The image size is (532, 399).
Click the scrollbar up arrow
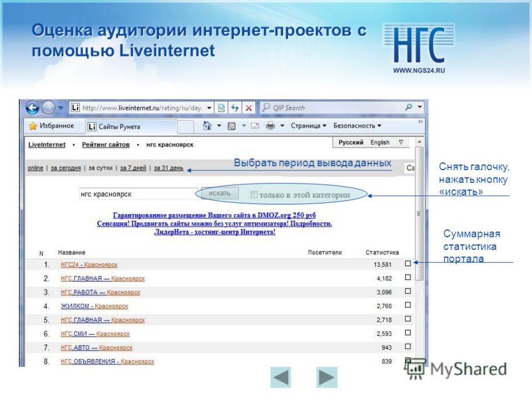(x=420, y=142)
